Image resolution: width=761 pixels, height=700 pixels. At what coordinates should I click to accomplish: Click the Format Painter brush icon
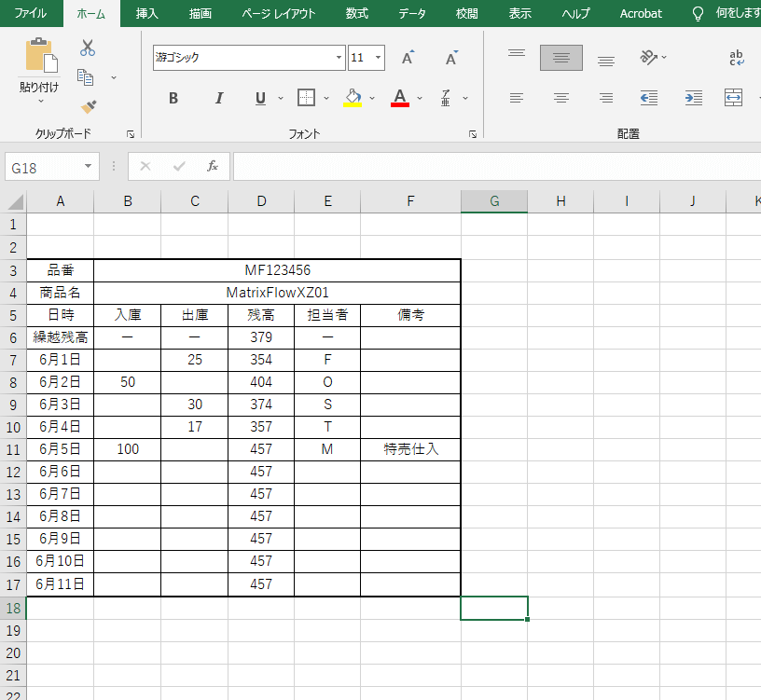88,107
